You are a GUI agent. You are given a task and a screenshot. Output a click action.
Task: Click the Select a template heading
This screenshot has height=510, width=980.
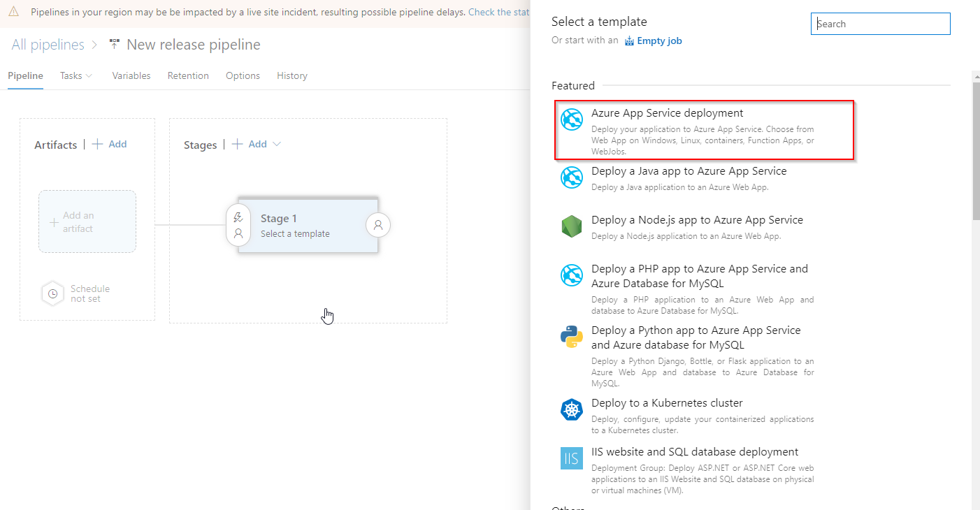[599, 22]
